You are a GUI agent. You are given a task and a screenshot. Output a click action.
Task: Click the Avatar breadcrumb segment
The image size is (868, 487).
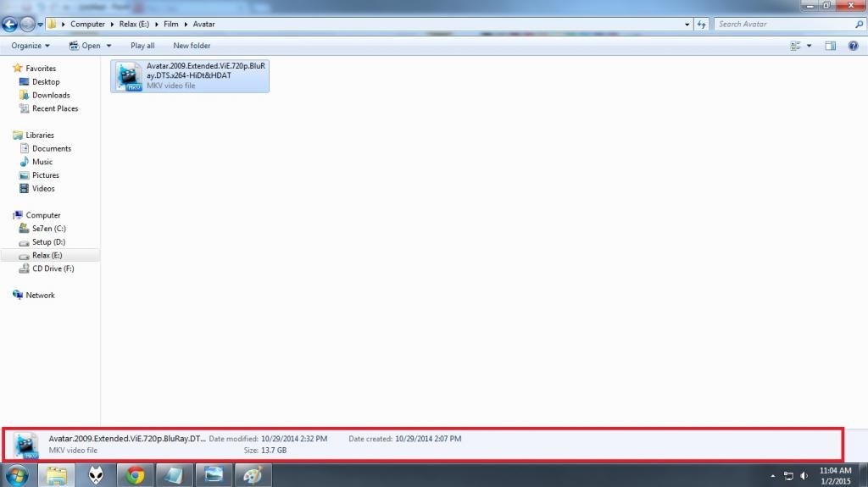coord(203,25)
